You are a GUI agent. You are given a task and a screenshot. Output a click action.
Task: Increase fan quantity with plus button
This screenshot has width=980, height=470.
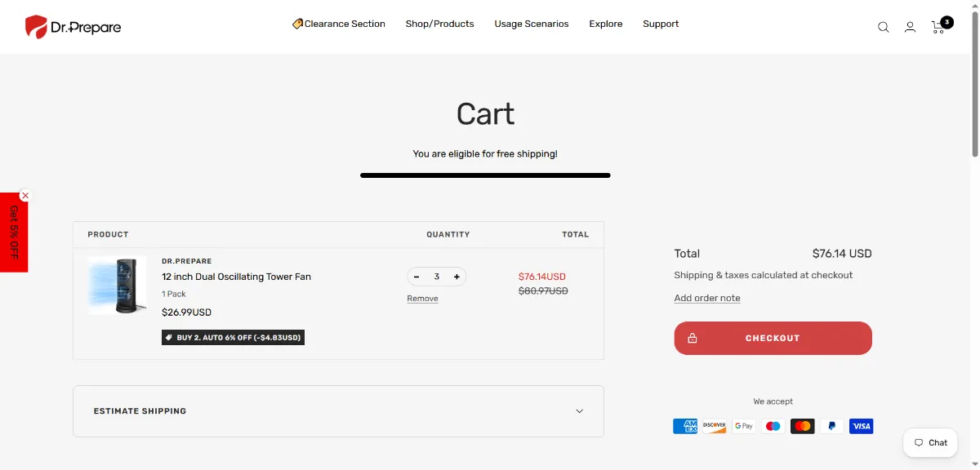[457, 277]
